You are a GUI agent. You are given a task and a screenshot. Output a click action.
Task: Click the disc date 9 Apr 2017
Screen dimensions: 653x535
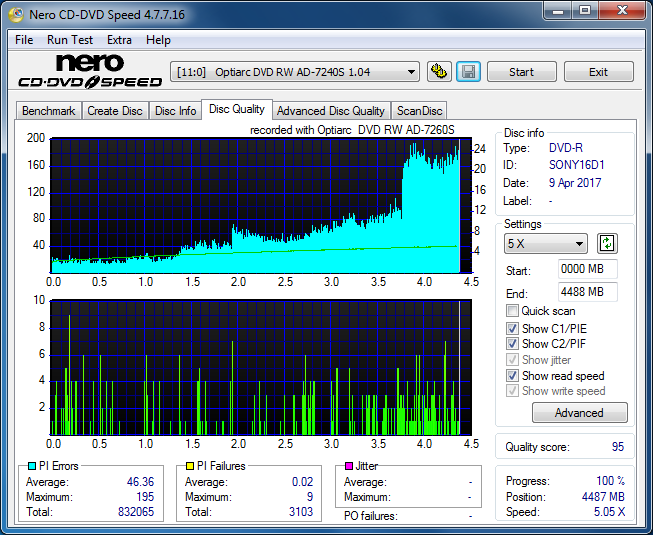click(575, 183)
